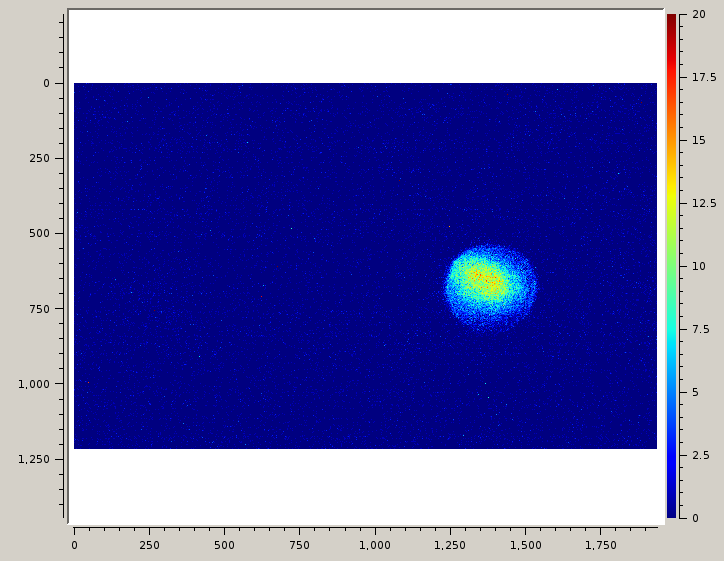Click the white blank area above the heatmap
This screenshot has height=561, width=724.
[x=365, y=46]
